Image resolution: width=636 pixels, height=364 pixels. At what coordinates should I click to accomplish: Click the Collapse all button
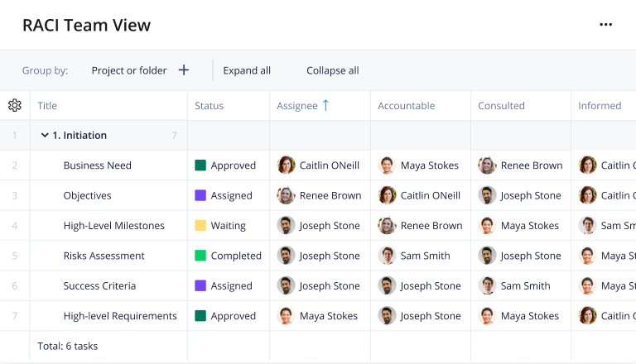333,70
